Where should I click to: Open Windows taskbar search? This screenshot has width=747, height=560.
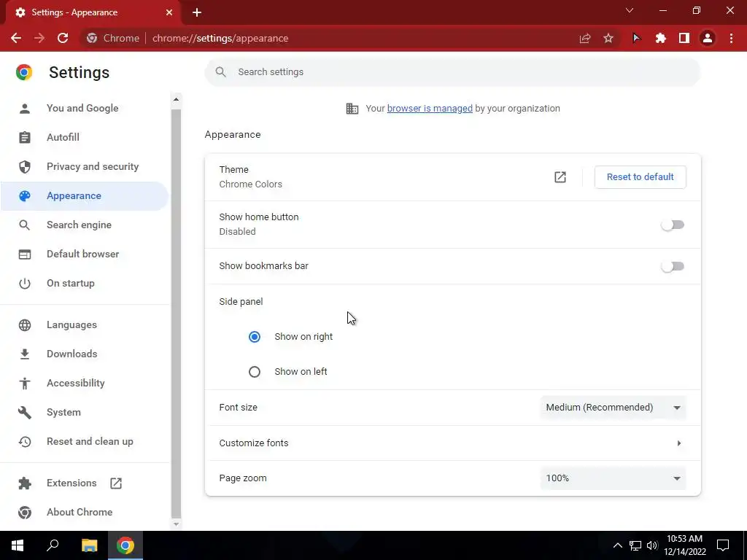[53, 545]
